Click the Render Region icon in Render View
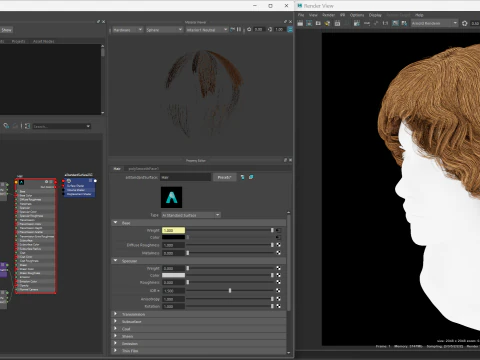Screen dimensions: 480x360 pyautogui.click(x=309, y=23)
